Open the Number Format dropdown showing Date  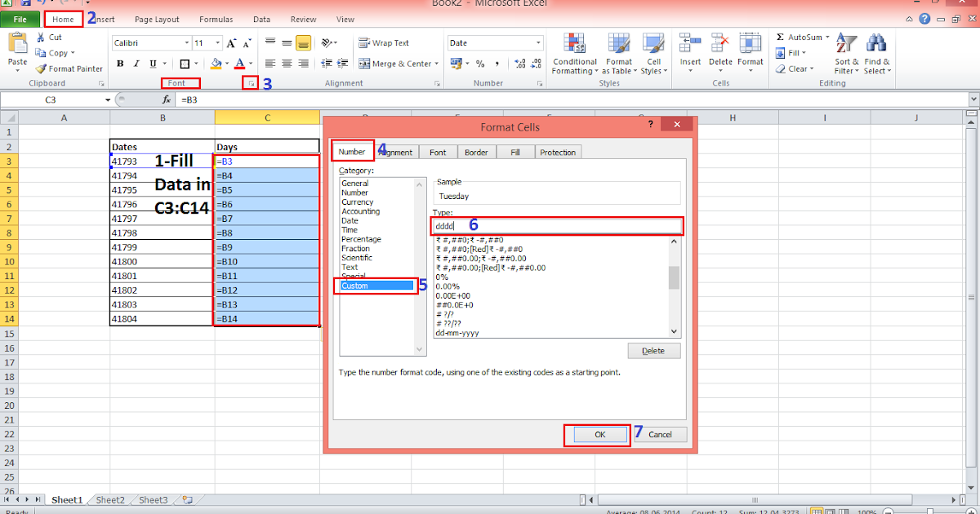534,42
